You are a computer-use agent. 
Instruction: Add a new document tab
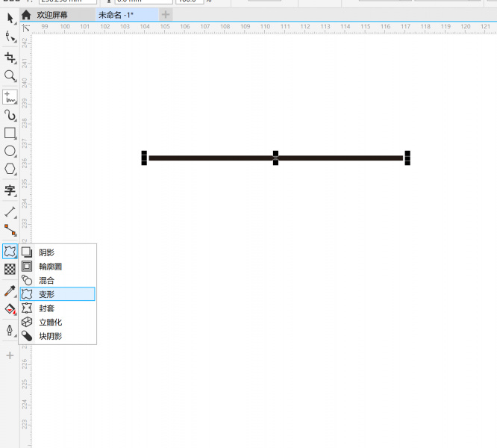[x=166, y=15]
